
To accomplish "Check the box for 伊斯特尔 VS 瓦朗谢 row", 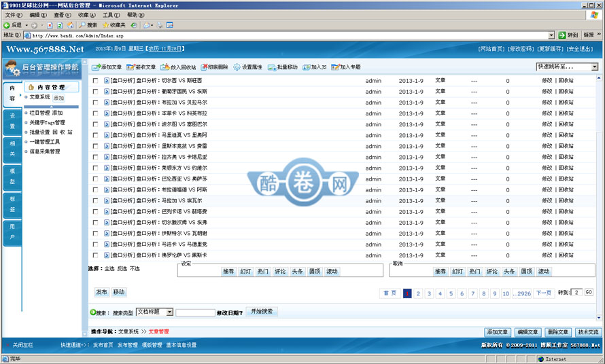I will point(95,234).
